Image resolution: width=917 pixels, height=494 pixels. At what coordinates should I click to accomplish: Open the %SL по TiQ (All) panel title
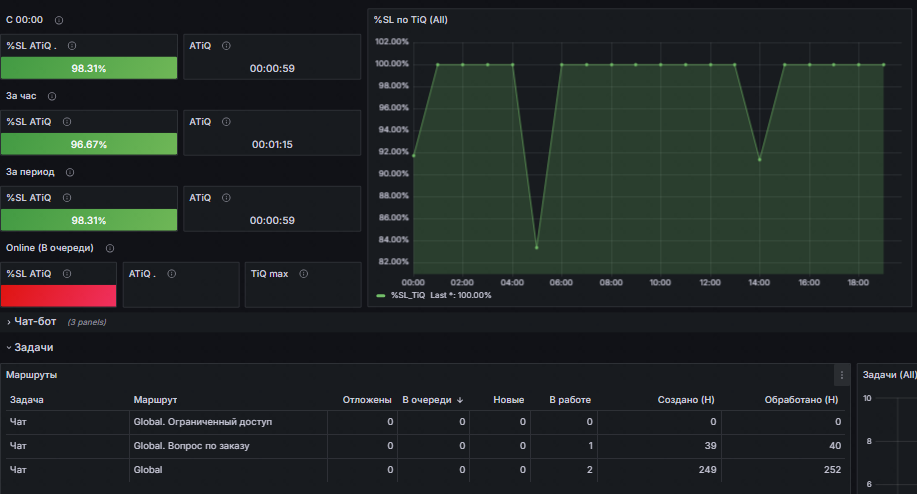coord(411,20)
